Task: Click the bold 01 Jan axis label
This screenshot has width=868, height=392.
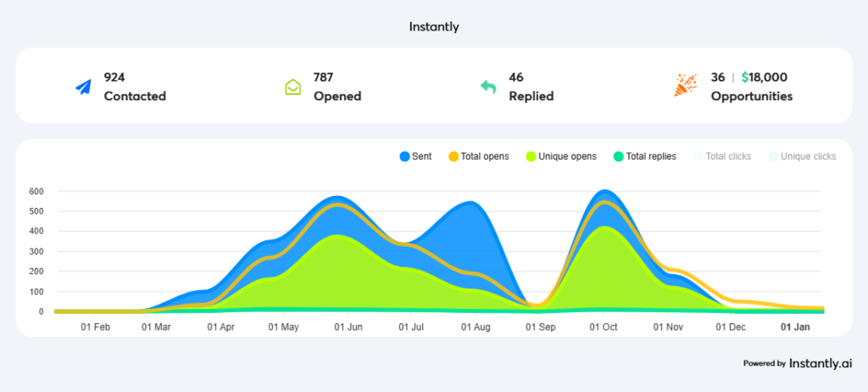Action: pos(795,328)
